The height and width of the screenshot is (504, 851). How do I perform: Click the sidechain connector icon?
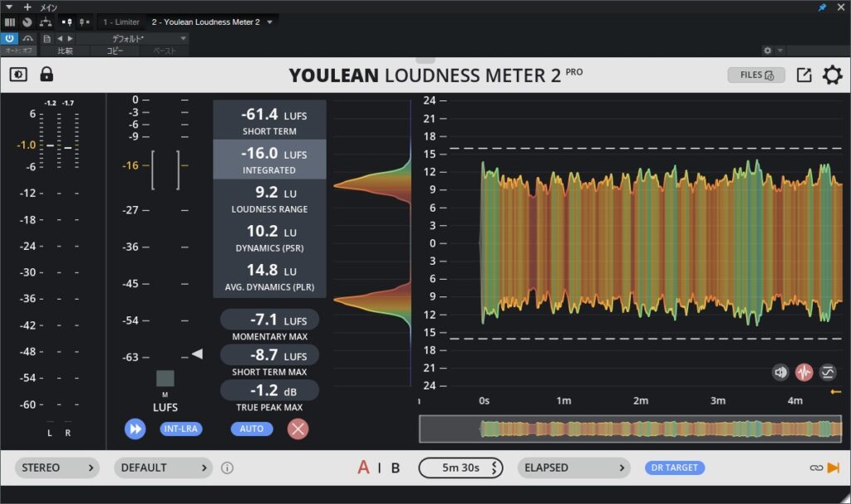[x=66, y=22]
